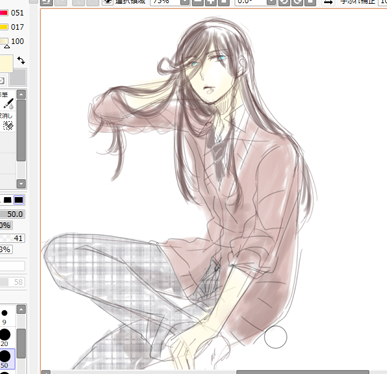Click the density slider showing 41
Screen dimensions: 387x374
(x=12, y=238)
